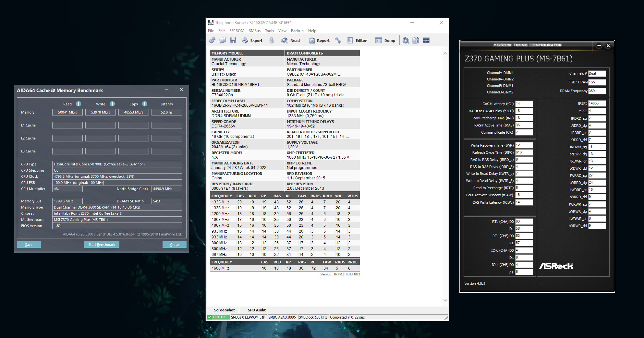This screenshot has height=338, width=644.
Task: Click the floppy disk save icon
Action: pos(233,40)
